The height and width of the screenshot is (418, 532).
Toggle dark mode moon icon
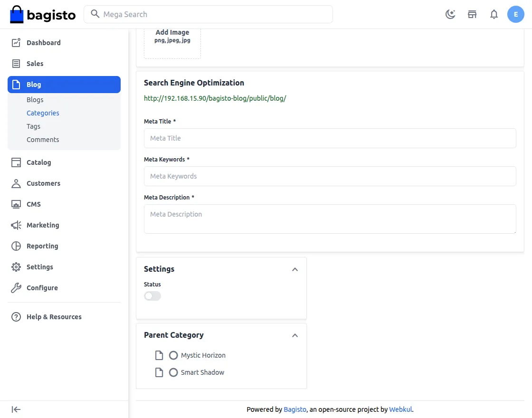tap(450, 14)
